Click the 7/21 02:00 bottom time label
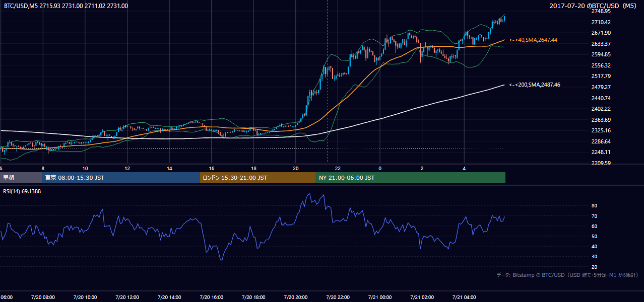644x302 pixels. [x=422, y=297]
